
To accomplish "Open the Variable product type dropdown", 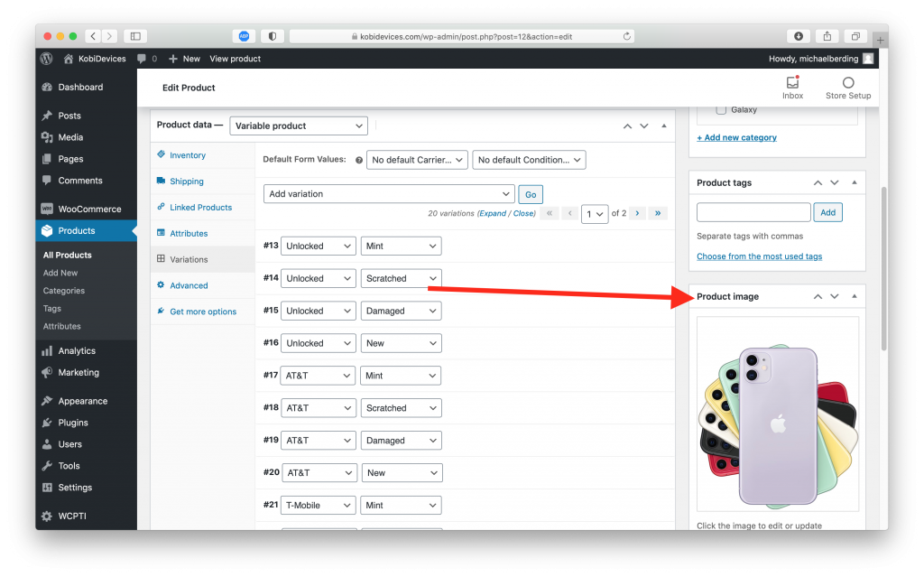I will [299, 126].
